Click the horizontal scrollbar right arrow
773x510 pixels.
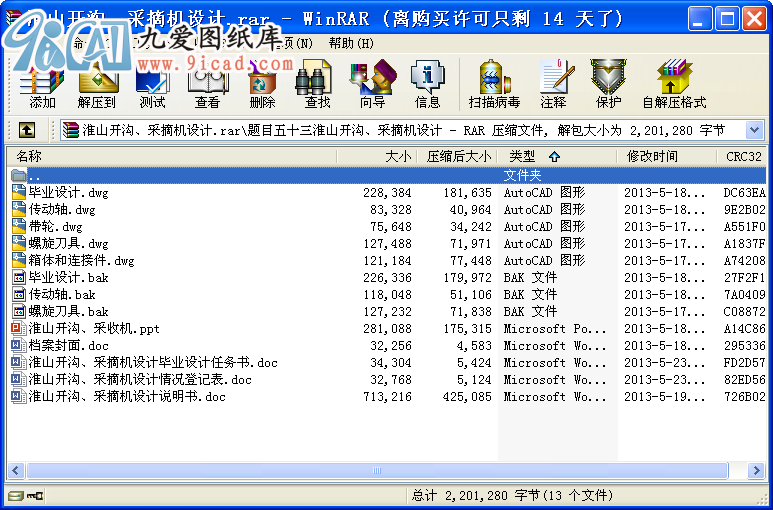[756, 470]
